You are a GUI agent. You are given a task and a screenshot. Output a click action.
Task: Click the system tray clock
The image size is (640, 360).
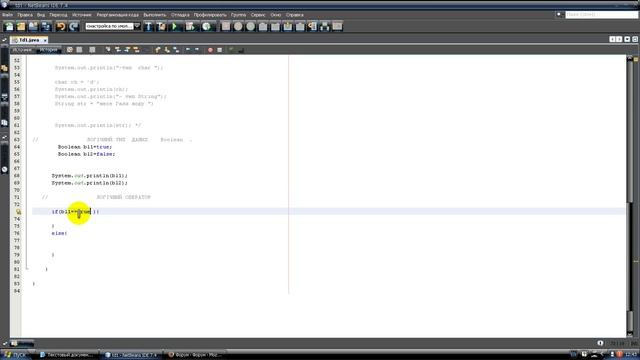pyautogui.click(x=632, y=355)
